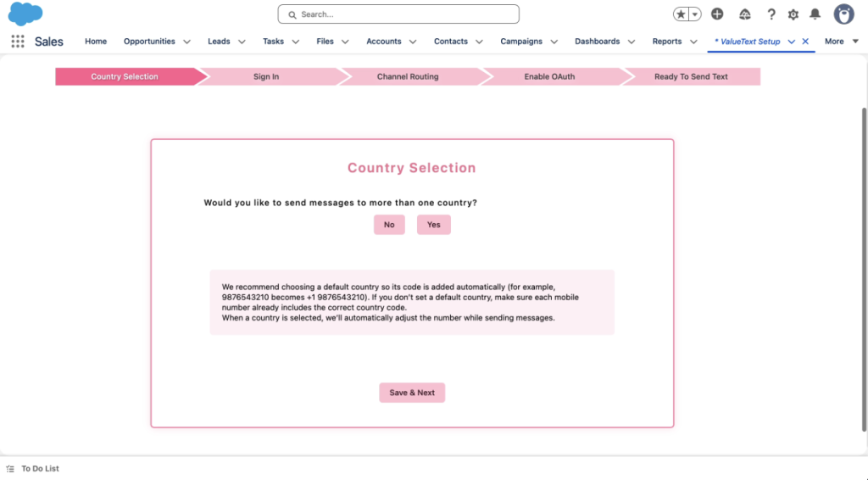Image resolution: width=868 pixels, height=480 pixels.
Task: Open the Setup gear icon
Action: coord(793,14)
